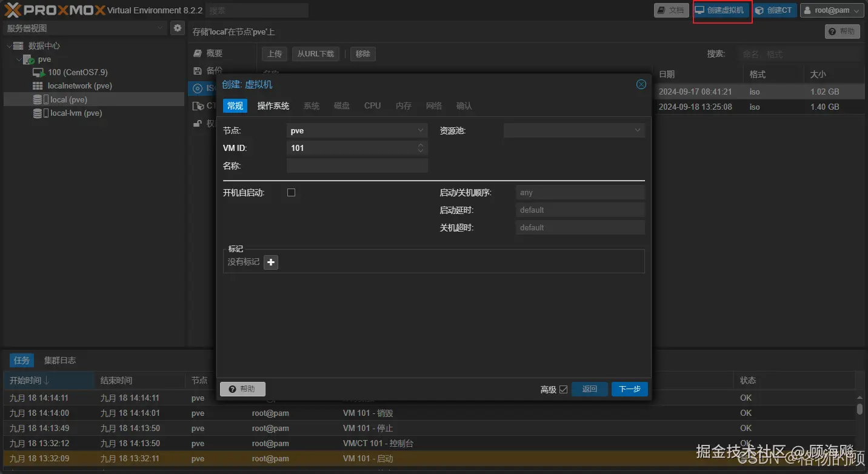Click the 上传 upload button
The image size is (868, 474).
(x=275, y=54)
